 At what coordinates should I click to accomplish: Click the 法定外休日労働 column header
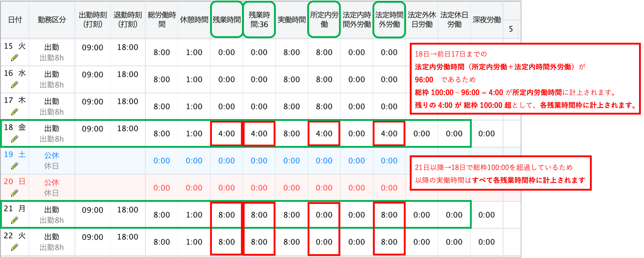[422, 19]
